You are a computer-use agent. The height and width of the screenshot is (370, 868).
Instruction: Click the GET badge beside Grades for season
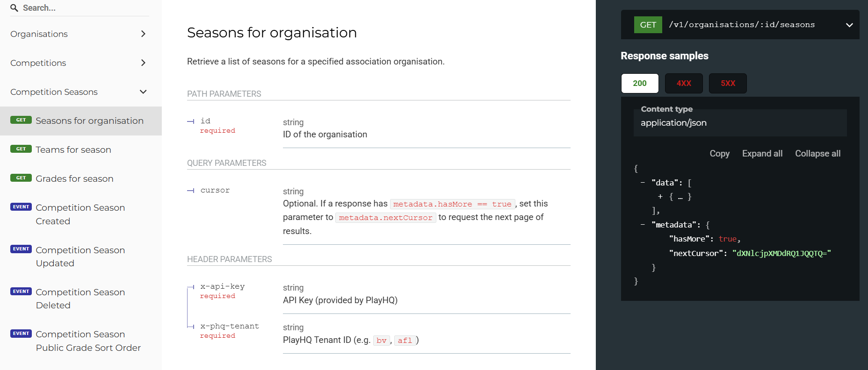pos(21,178)
